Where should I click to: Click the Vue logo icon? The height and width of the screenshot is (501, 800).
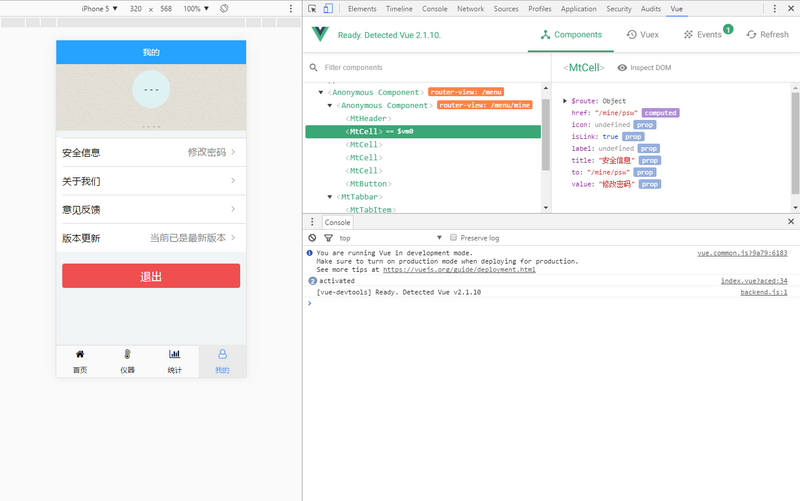tap(320, 34)
